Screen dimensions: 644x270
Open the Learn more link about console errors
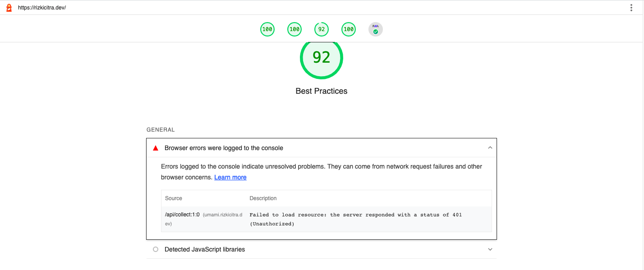click(230, 177)
